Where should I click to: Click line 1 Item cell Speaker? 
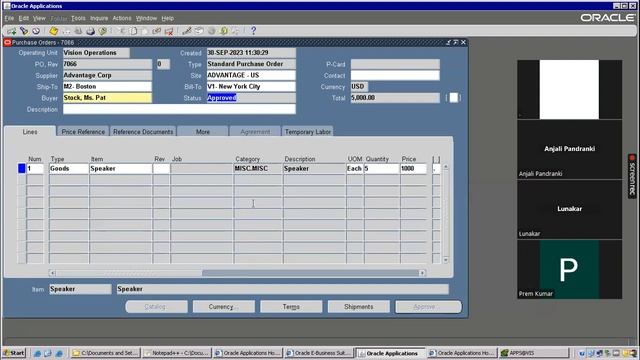120,169
